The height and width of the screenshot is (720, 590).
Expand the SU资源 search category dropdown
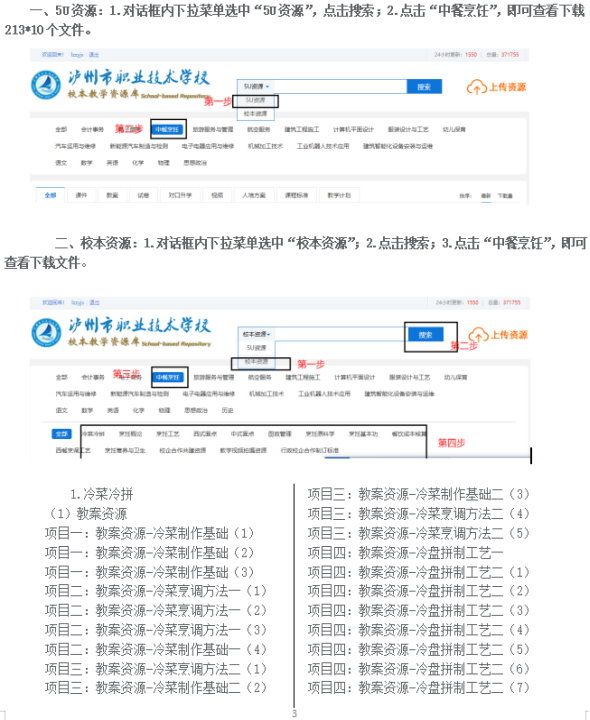[x=256, y=86]
